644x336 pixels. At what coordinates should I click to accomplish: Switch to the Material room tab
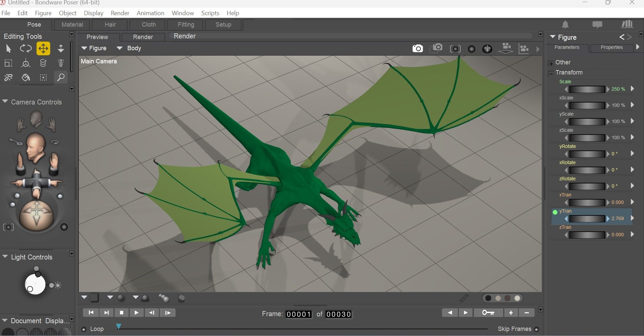tap(72, 25)
